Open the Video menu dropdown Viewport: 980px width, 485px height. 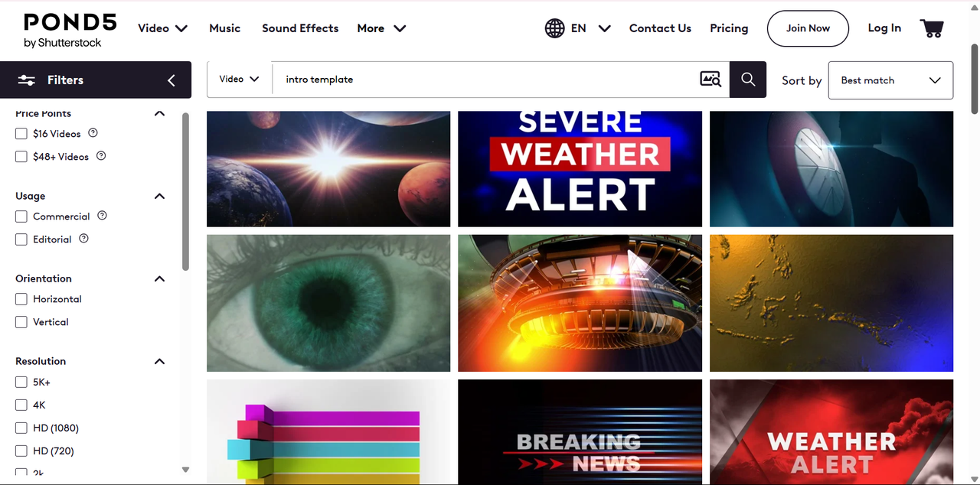click(162, 28)
